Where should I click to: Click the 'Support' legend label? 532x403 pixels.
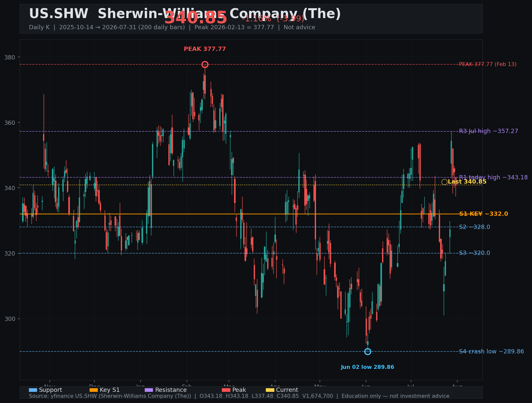coord(51,390)
